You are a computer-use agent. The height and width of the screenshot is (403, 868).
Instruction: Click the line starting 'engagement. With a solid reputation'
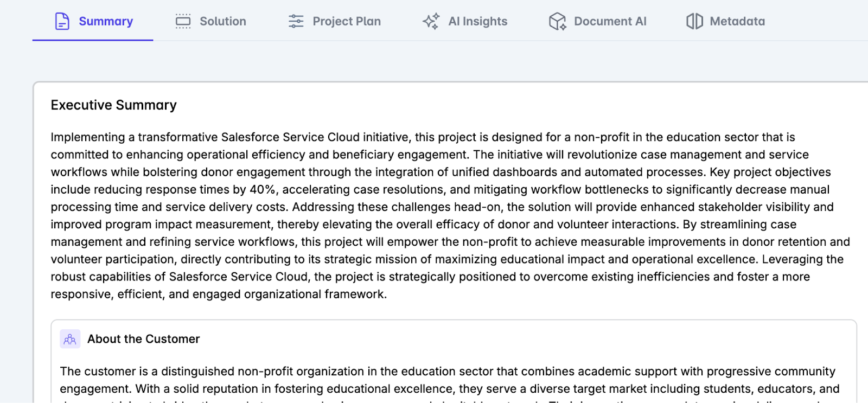pos(450,389)
